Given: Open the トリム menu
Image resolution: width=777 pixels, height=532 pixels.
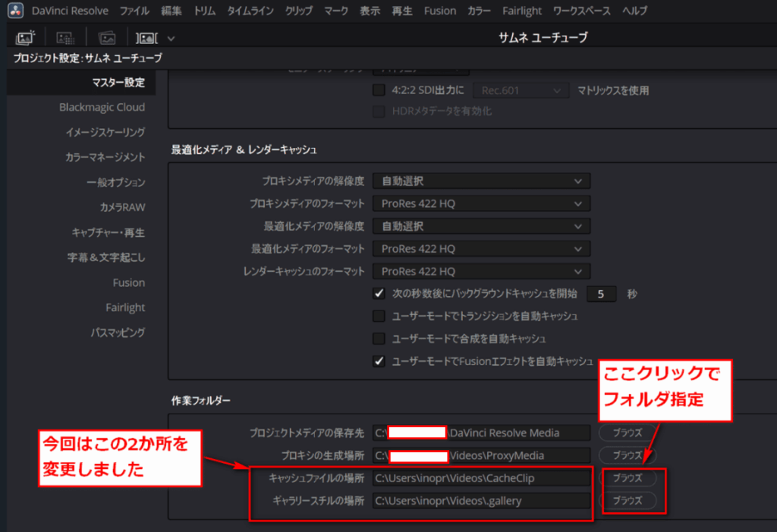Looking at the screenshot, I should (205, 11).
